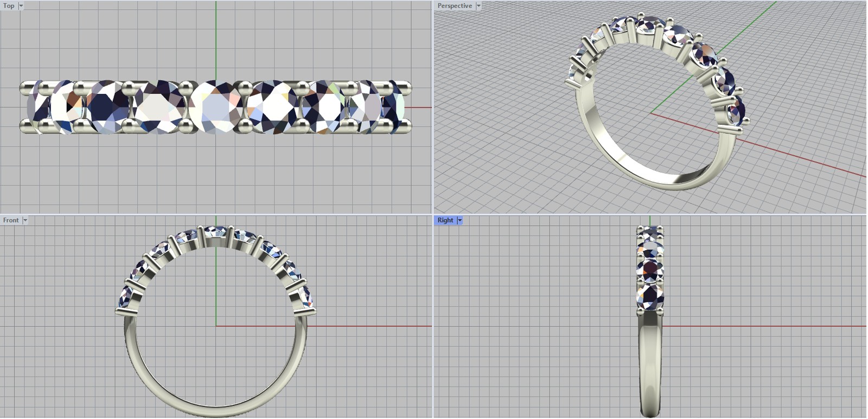Screen dimensions: 868x419
Task: Activate the Front viewport title label
Action: 11,220
